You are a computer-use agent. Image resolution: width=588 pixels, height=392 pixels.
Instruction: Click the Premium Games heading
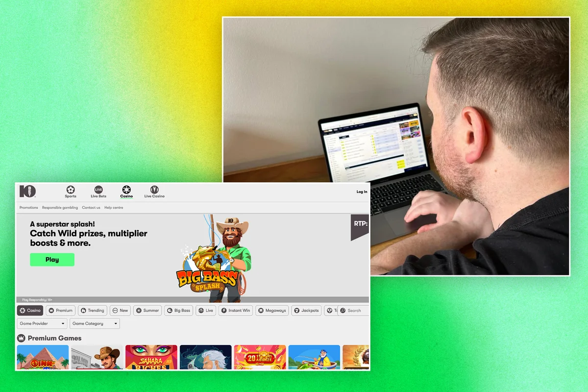coord(54,338)
